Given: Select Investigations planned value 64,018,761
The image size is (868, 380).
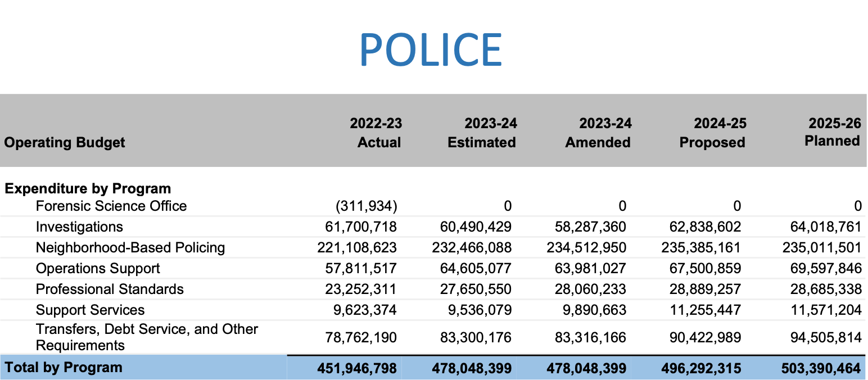Looking at the screenshot, I should (826, 227).
